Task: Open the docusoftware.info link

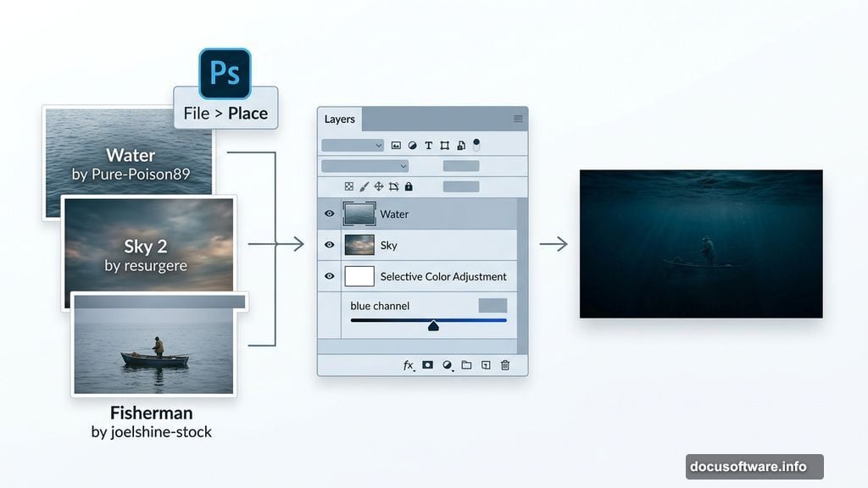Action: [x=754, y=466]
